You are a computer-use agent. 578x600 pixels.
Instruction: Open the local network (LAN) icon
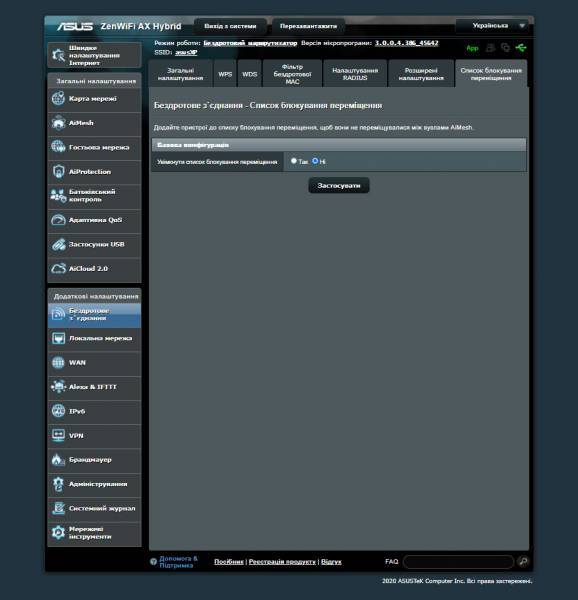(x=58, y=338)
